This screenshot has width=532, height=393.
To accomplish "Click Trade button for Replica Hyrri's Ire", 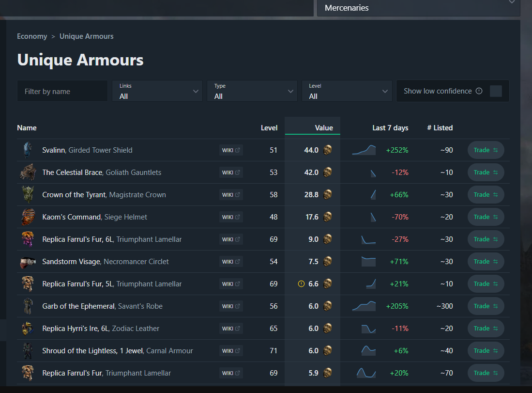I will tap(486, 329).
